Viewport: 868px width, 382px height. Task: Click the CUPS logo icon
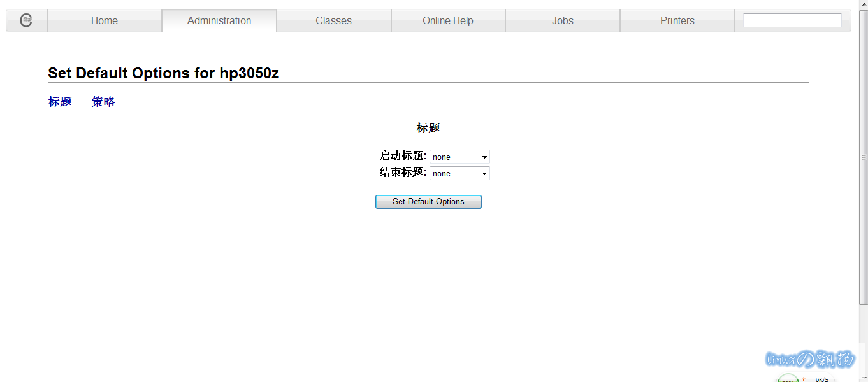click(26, 20)
